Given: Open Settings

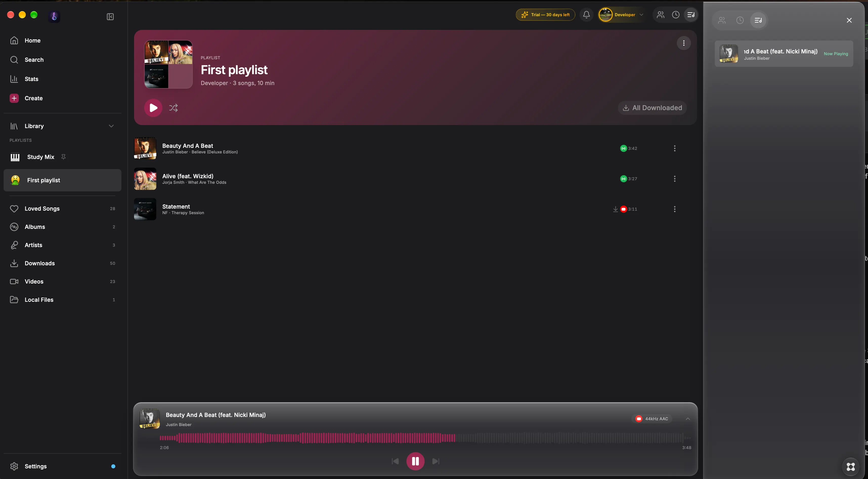Looking at the screenshot, I should click(62, 466).
